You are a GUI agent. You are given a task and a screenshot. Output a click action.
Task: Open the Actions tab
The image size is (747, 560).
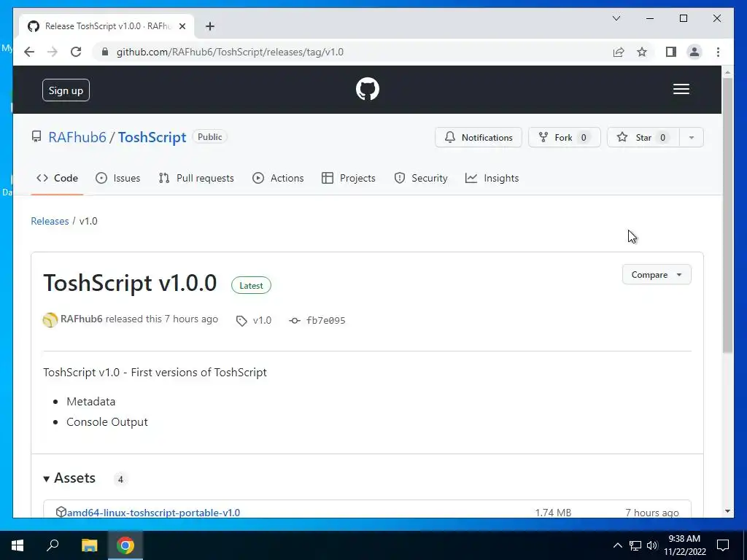pos(278,178)
